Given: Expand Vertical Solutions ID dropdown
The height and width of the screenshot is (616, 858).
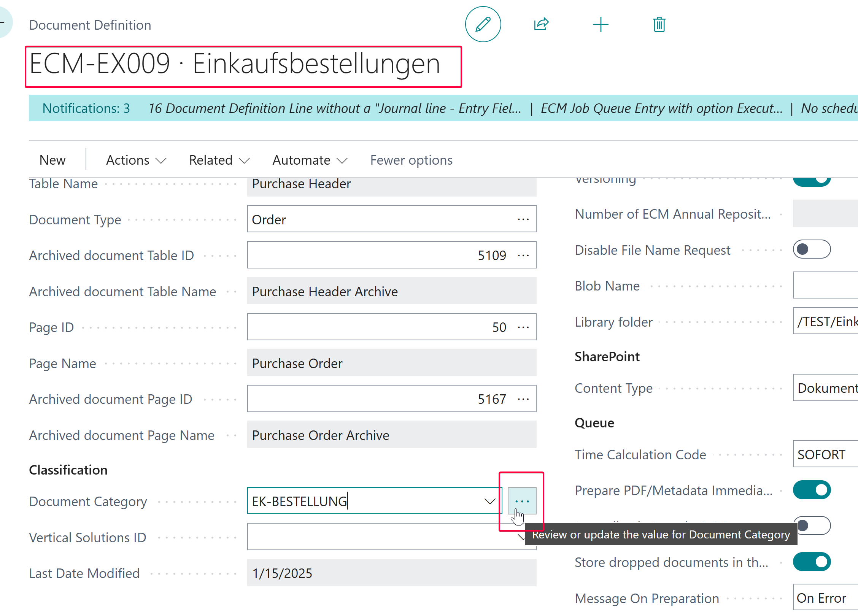Looking at the screenshot, I should 521,537.
